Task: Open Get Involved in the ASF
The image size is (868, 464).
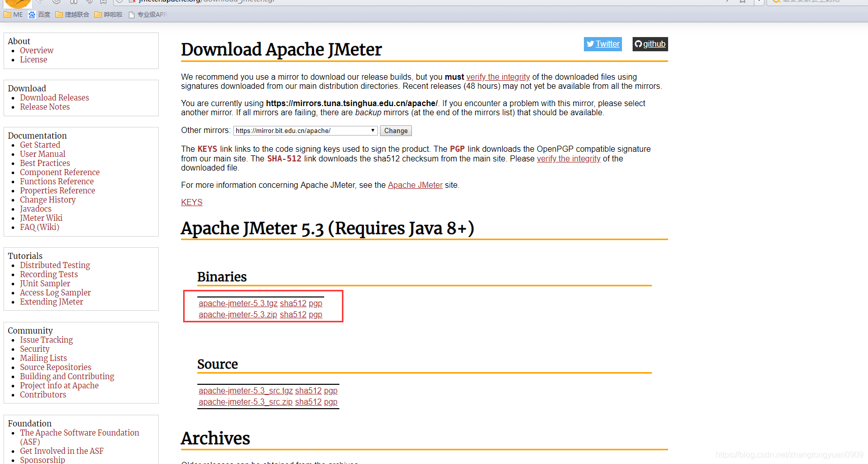Action: [x=61, y=451]
